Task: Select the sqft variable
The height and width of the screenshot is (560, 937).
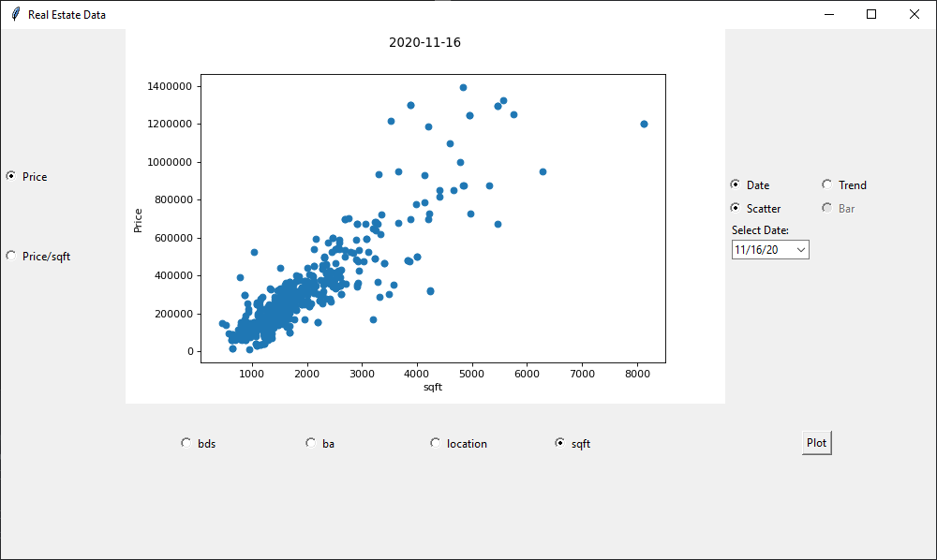Action: [x=559, y=442]
